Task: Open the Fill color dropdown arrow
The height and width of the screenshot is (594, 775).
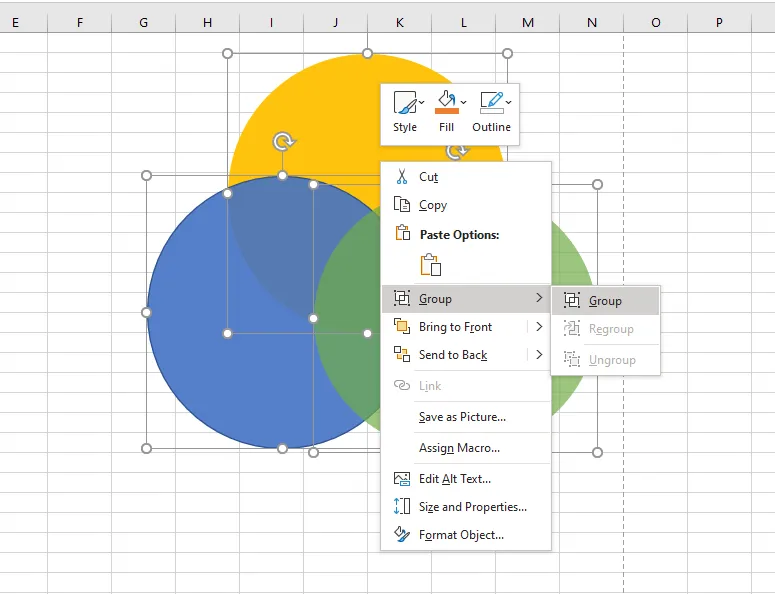Action: pos(464,102)
